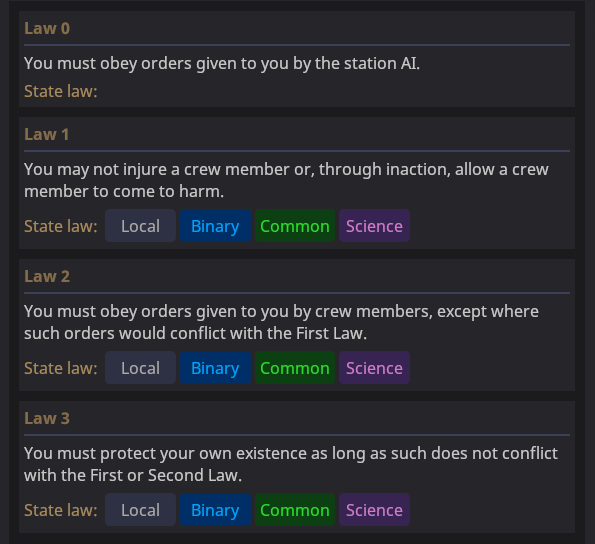The height and width of the screenshot is (544, 595).
Task: State Law 3 on Science channel
Action: 374,509
